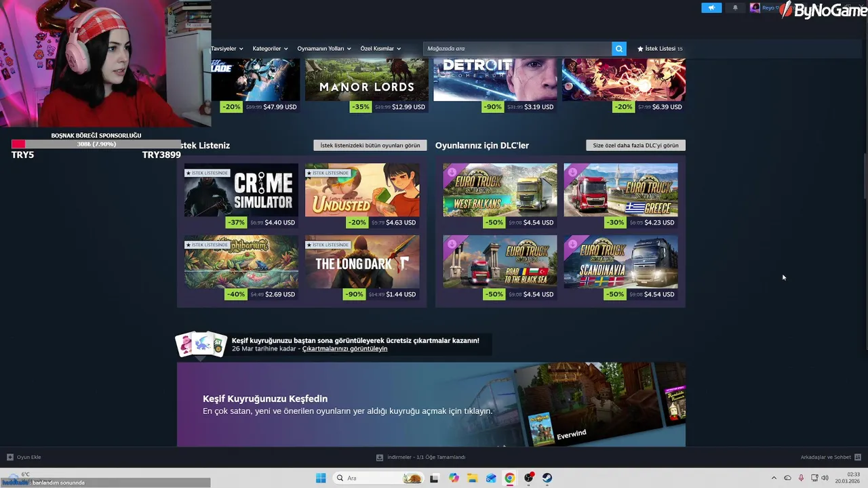
Task: Click the star icon beside İstek Listesi
Action: (640, 49)
